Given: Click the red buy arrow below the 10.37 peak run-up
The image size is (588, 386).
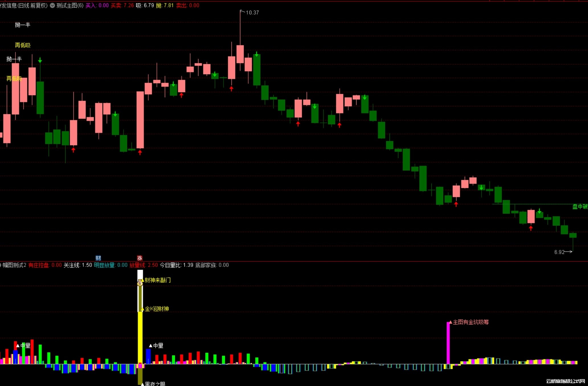Looking at the screenshot, I should coord(231,89).
